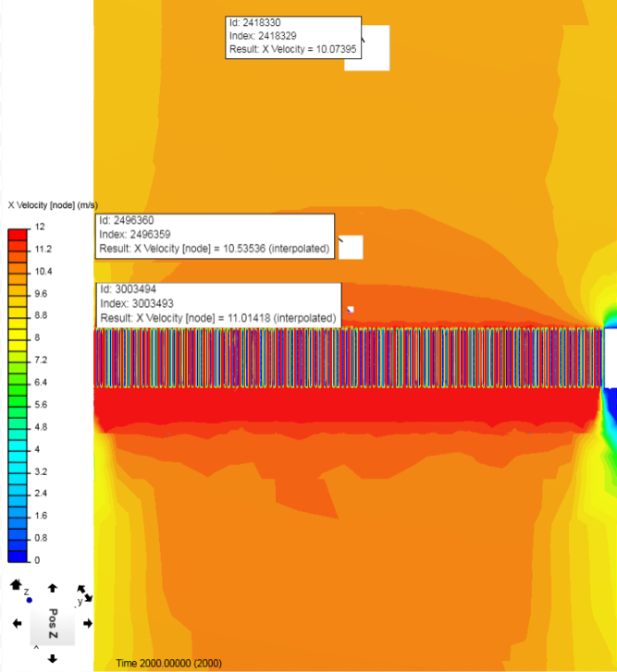Rotate the view downward with the down arrow
617x672 pixels.
click(x=53, y=659)
